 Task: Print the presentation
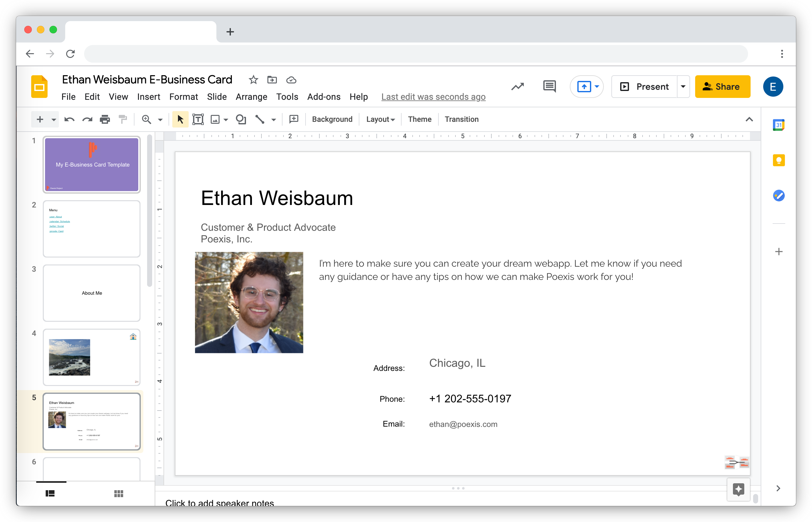click(x=105, y=119)
